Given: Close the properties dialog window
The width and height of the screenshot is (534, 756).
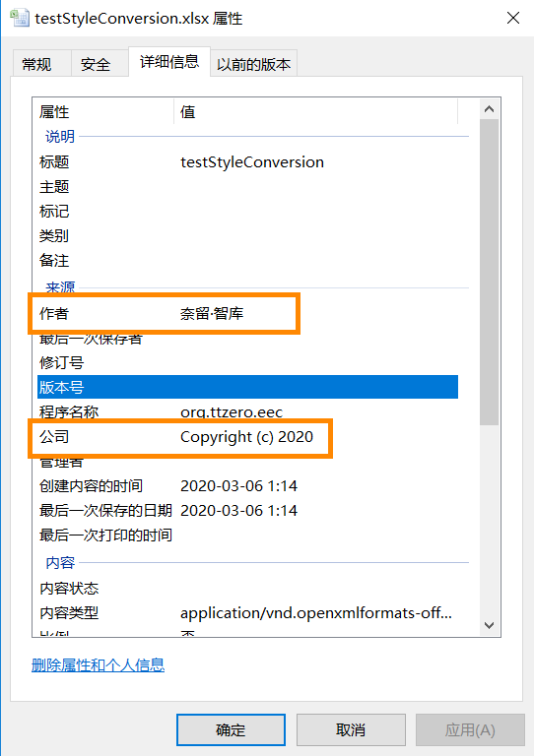Looking at the screenshot, I should [x=512, y=18].
